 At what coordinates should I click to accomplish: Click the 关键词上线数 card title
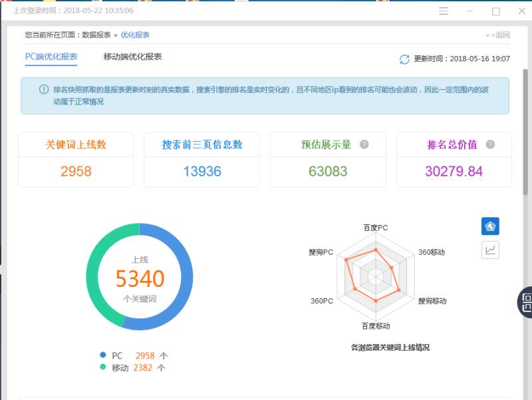76,144
